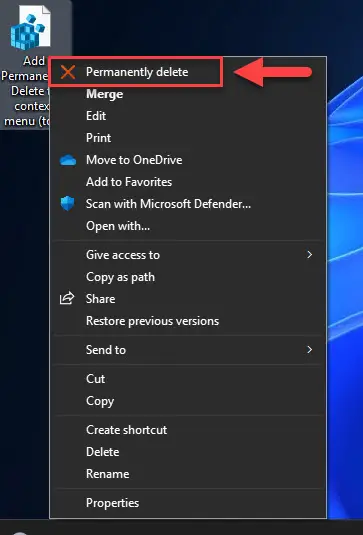Choose Restore previous versions
The width and height of the screenshot is (363, 535).
click(x=188, y=321)
